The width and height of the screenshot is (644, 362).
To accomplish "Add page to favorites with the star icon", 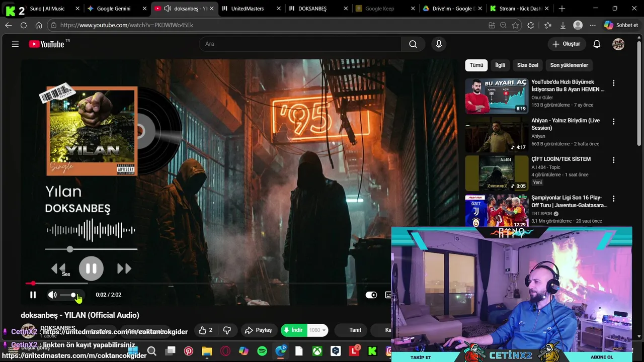I will tap(515, 25).
